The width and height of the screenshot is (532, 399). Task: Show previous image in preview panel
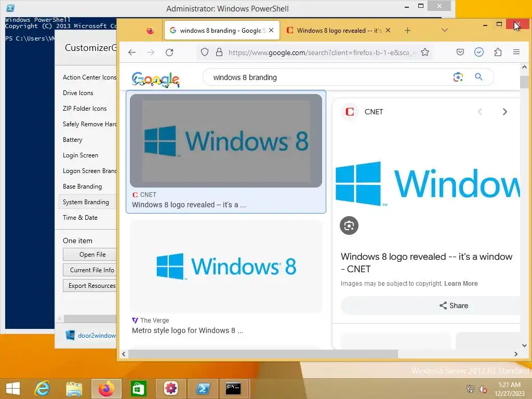coord(480,112)
